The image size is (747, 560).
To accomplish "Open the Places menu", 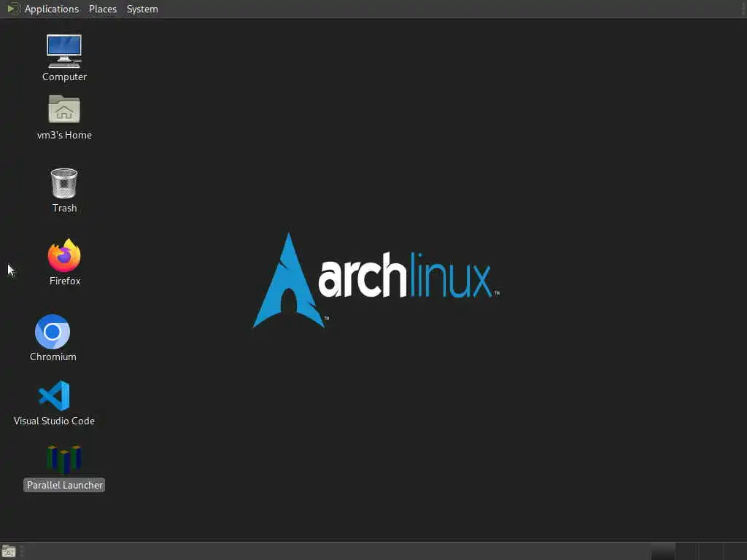I will [x=102, y=9].
